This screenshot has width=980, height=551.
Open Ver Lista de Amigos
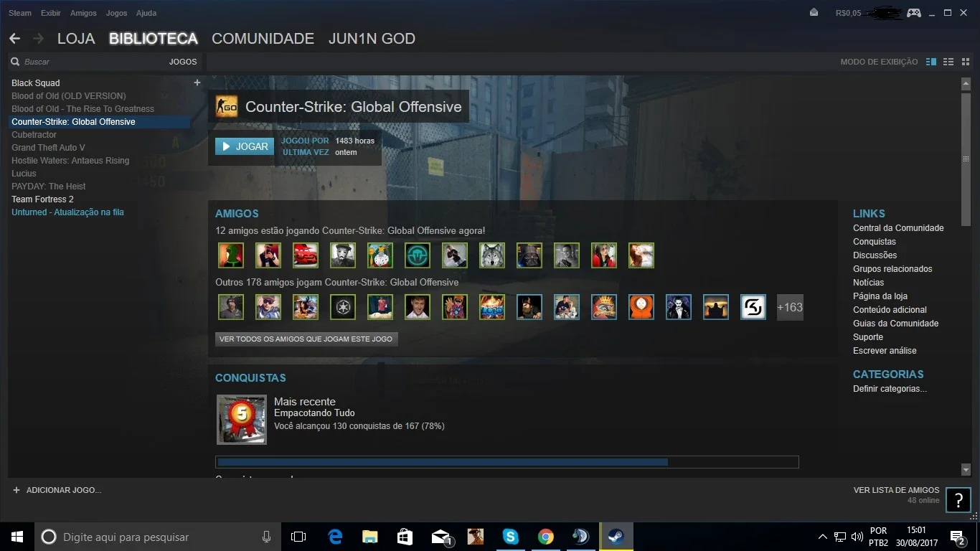[896, 490]
